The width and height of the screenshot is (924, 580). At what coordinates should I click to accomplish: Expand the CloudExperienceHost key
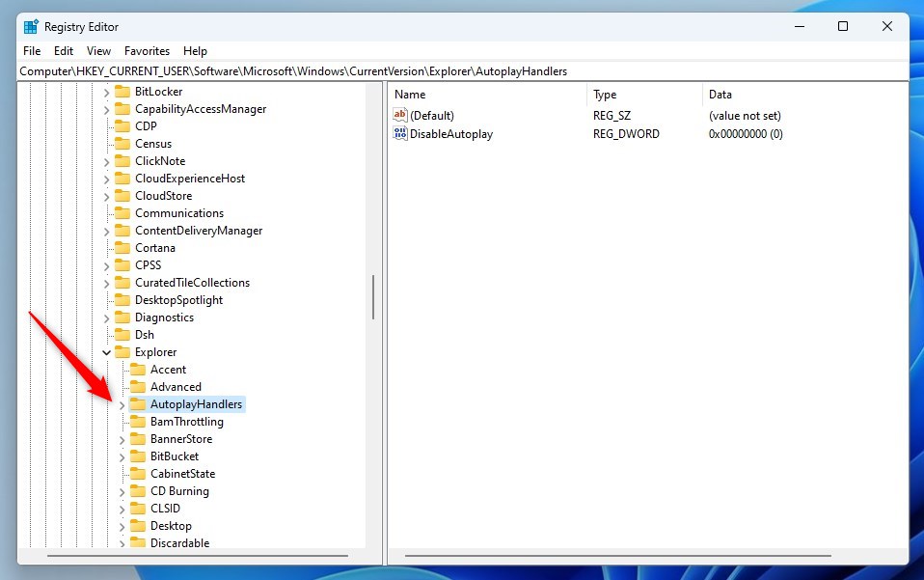(107, 180)
